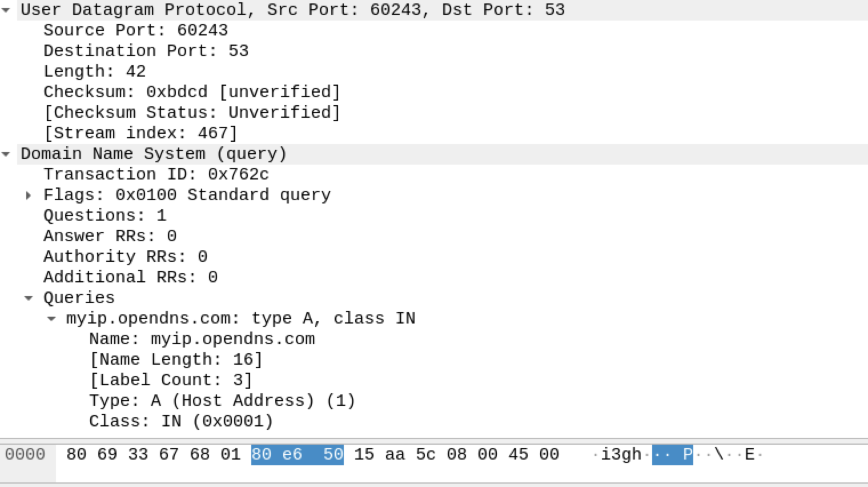Select the Destination Port: 53 field
868x487 pixels.
pos(146,51)
